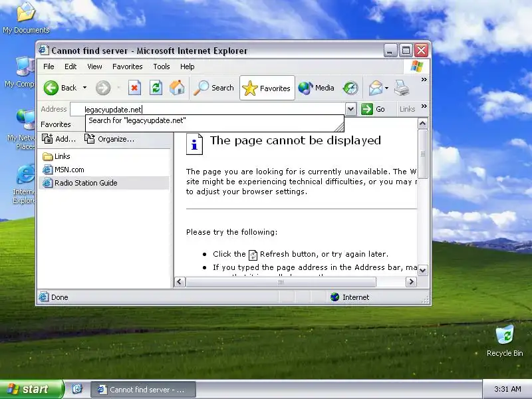Toggle the Favorites star toolbar button
The height and width of the screenshot is (399, 532).
pyautogui.click(x=267, y=88)
